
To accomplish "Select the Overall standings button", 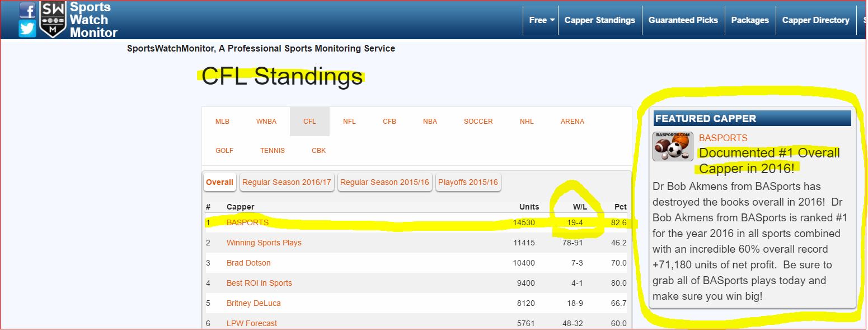I will (219, 182).
